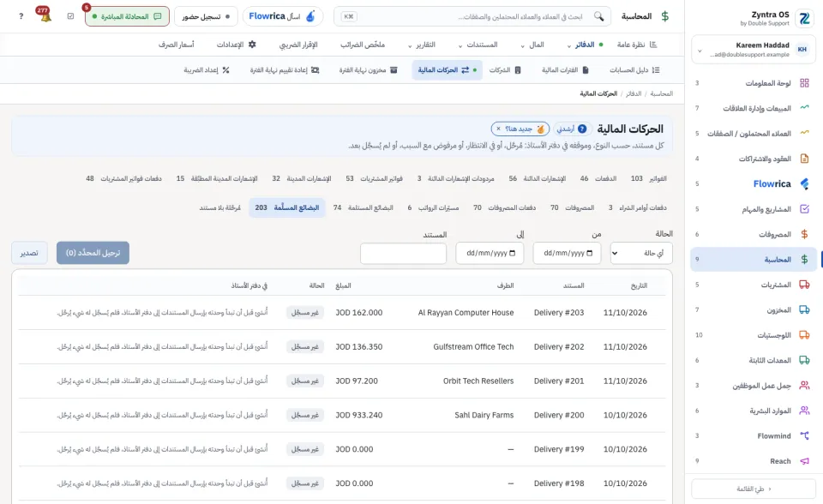Open Reach megaphone sidebar icon

pyautogui.click(x=804, y=461)
